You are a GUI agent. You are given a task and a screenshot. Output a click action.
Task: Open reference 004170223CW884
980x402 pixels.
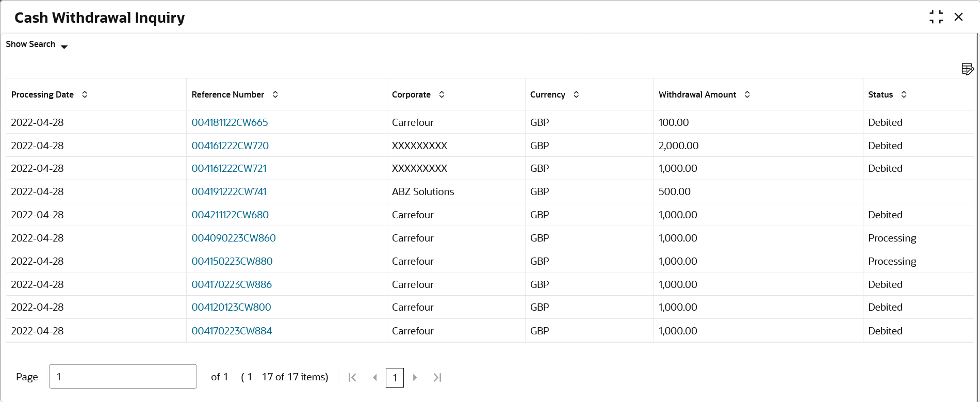pos(232,331)
